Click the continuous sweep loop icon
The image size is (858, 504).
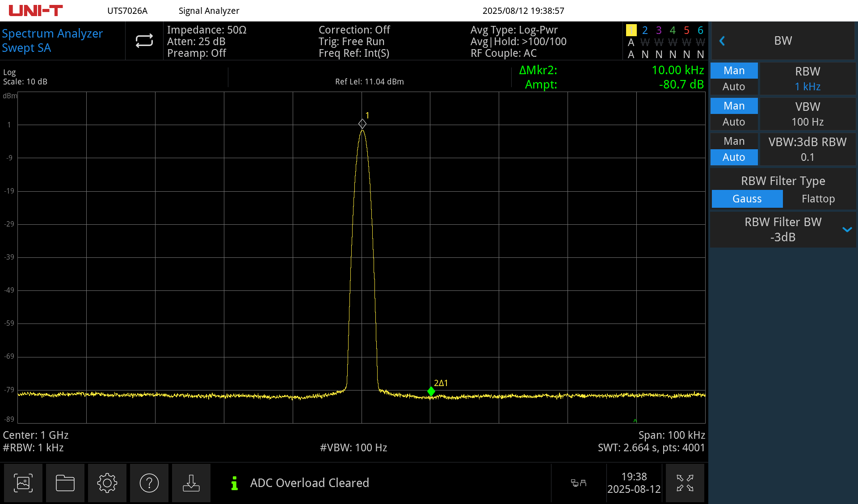pos(143,41)
